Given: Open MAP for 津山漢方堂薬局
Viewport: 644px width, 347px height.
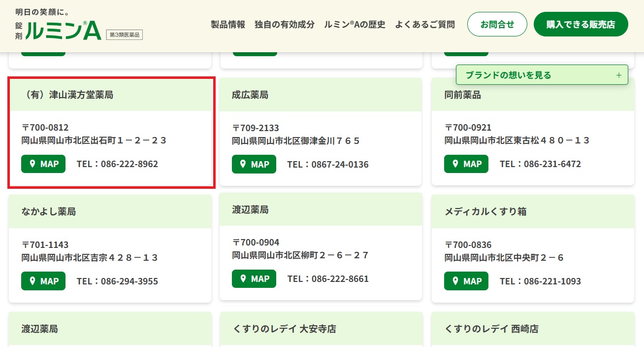Looking at the screenshot, I should [43, 164].
